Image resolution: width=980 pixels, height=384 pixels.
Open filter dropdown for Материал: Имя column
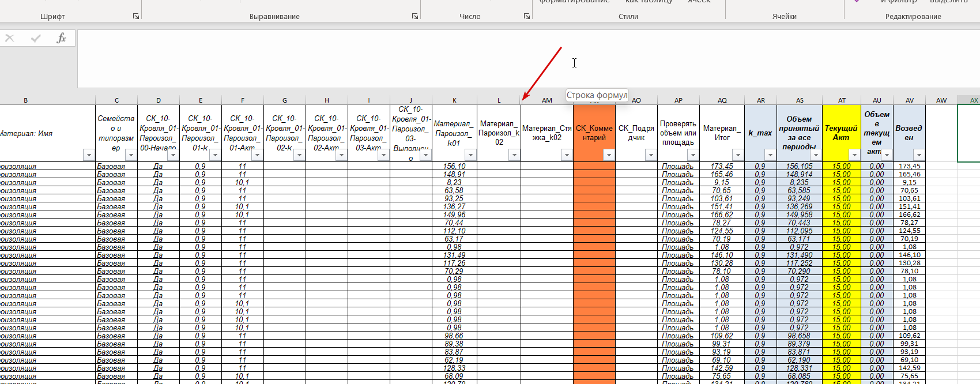pyautogui.click(x=89, y=155)
